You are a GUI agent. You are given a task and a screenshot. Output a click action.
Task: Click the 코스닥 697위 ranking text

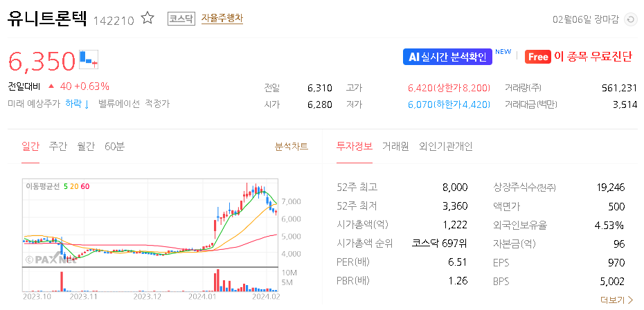pos(440,244)
